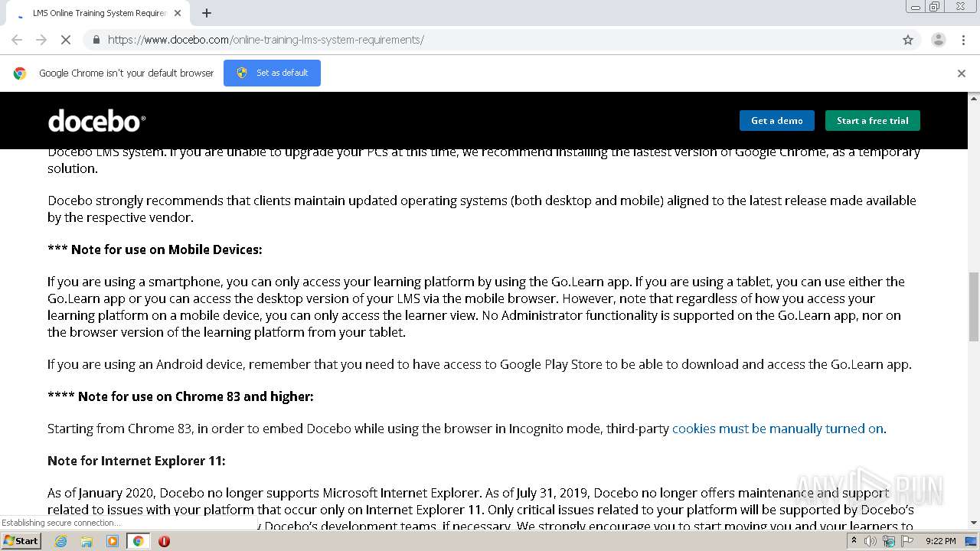Go back to the previous page
Screen dimensions: 980x551
[x=17, y=40]
